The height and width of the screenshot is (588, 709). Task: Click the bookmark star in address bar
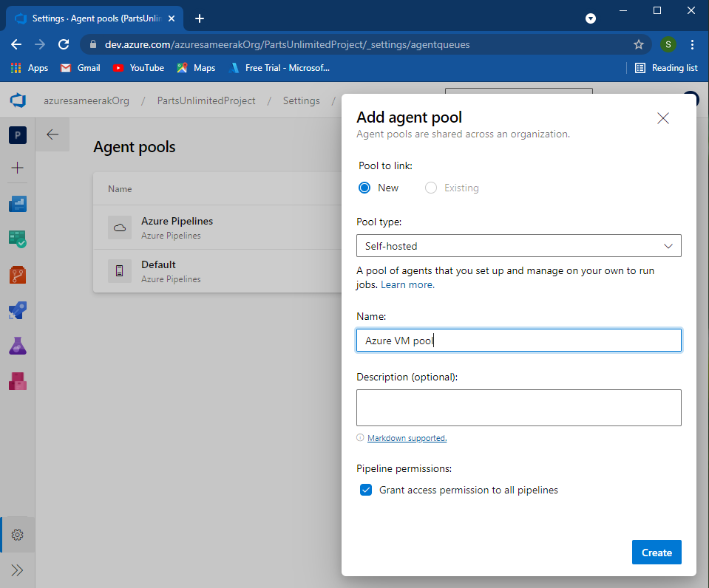(638, 44)
